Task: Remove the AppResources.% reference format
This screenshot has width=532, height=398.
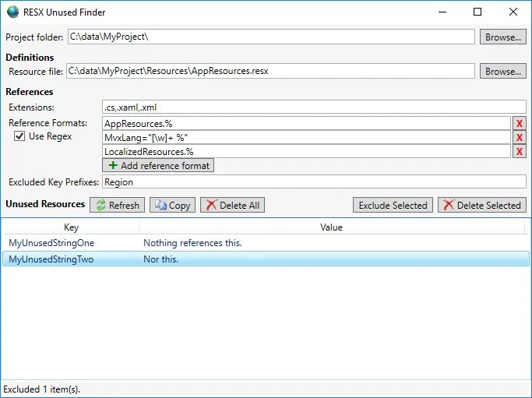Action: 519,124
